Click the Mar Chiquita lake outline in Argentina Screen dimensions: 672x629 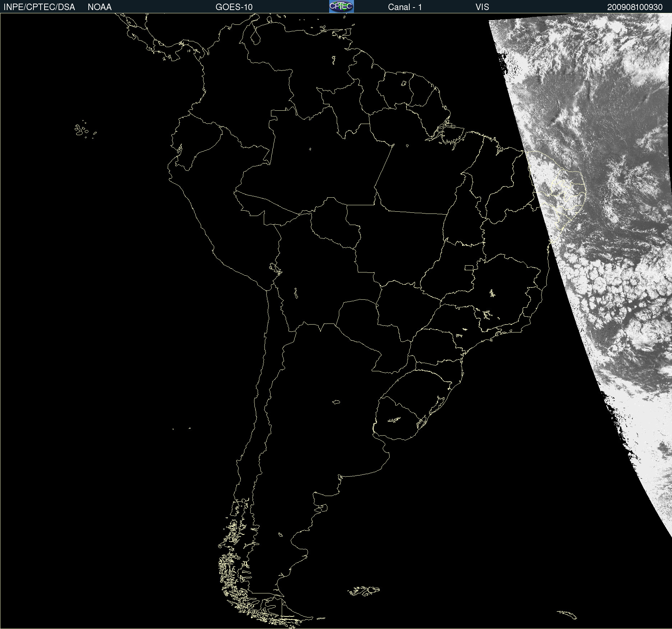[336, 402]
